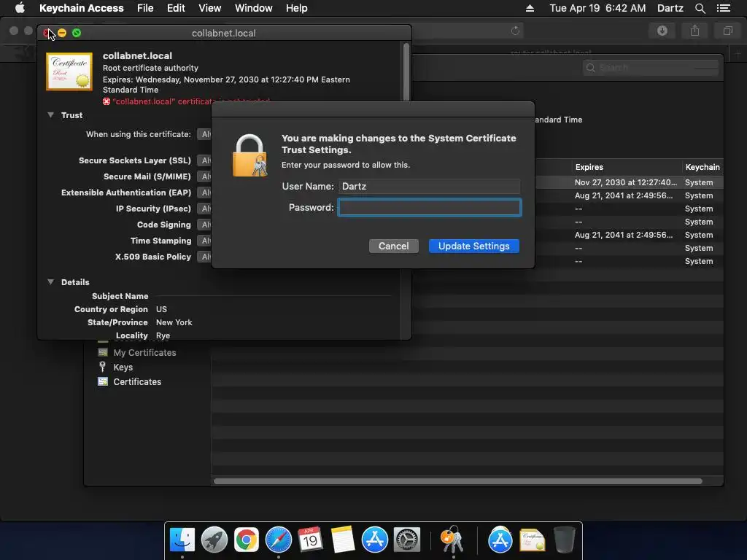747x560 pixels.
Task: Click the vertical scrollbar of certificate window
Action: [x=406, y=71]
